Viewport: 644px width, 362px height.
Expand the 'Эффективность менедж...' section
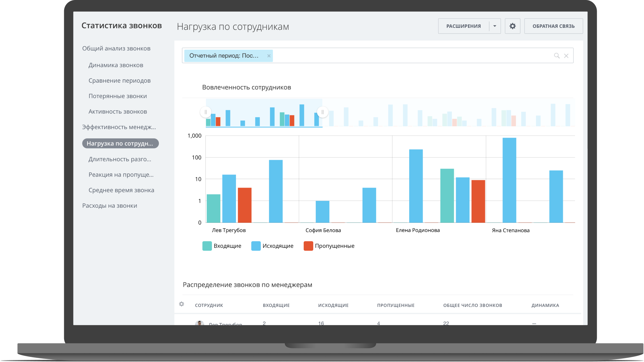119,127
